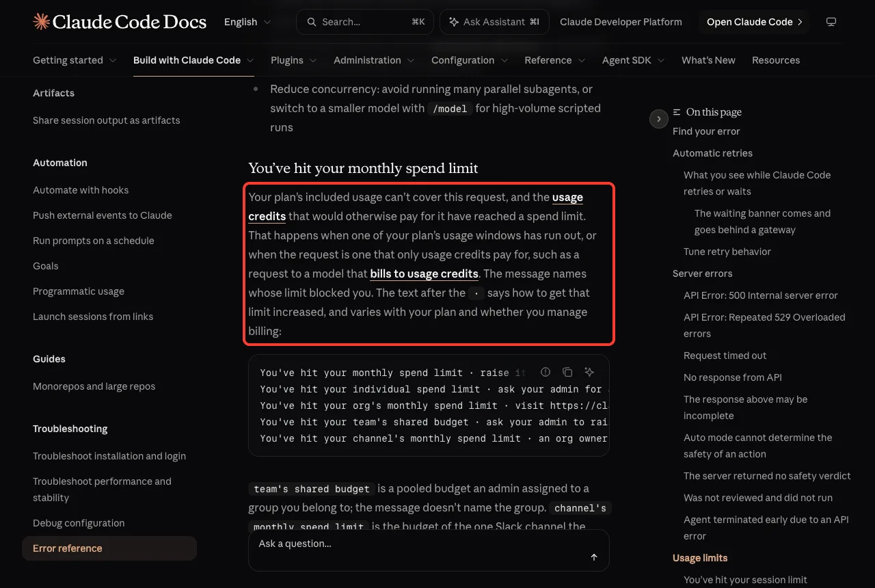Open the English language dropdown
The height and width of the screenshot is (588, 875).
click(x=247, y=22)
